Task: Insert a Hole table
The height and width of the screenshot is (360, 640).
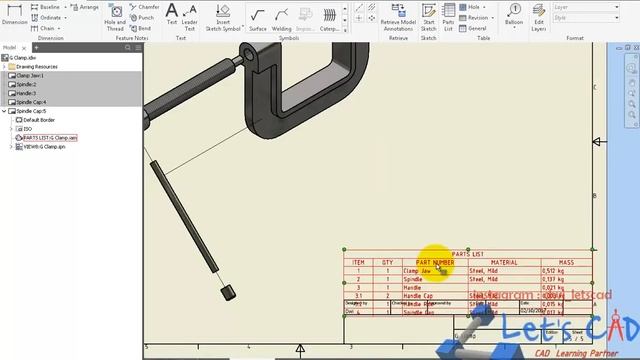Action: pos(470,7)
